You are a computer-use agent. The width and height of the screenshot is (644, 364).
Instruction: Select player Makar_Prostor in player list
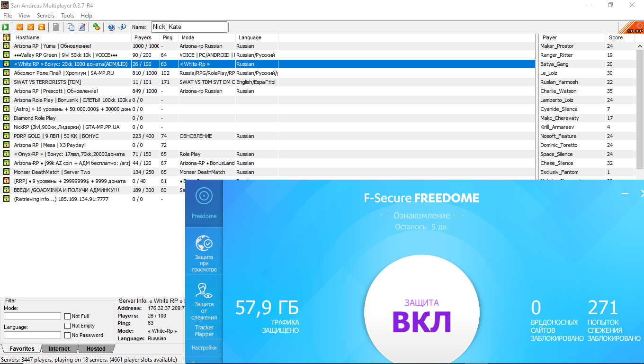click(x=587, y=46)
